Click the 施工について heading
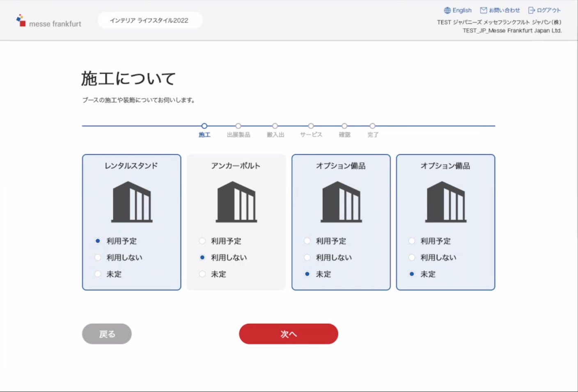This screenshot has height=392, width=578. click(x=128, y=78)
